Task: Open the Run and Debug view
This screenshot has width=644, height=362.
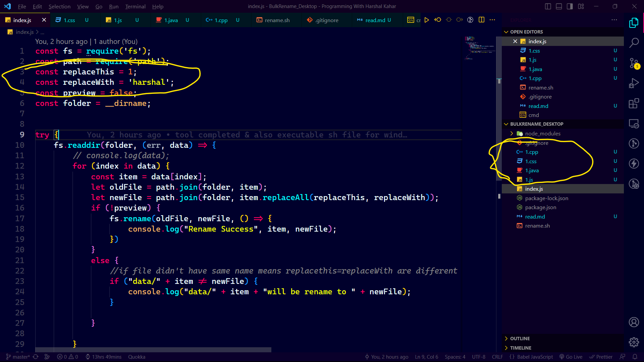Action: click(x=634, y=83)
